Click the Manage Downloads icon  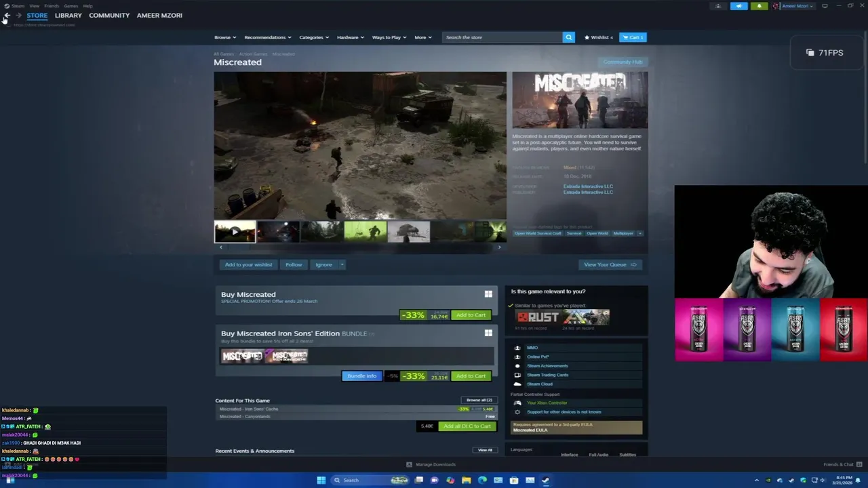pos(409,464)
